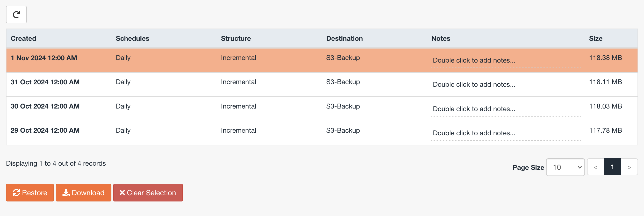The image size is (644, 216).
Task: Sort by Size column header
Action: (596, 38)
